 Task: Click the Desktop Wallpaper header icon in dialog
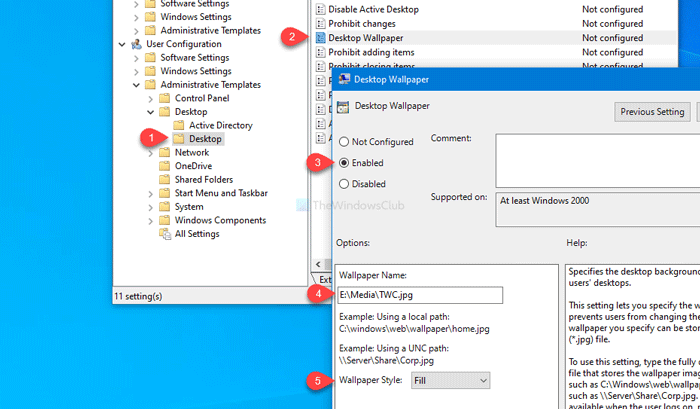coord(343,107)
